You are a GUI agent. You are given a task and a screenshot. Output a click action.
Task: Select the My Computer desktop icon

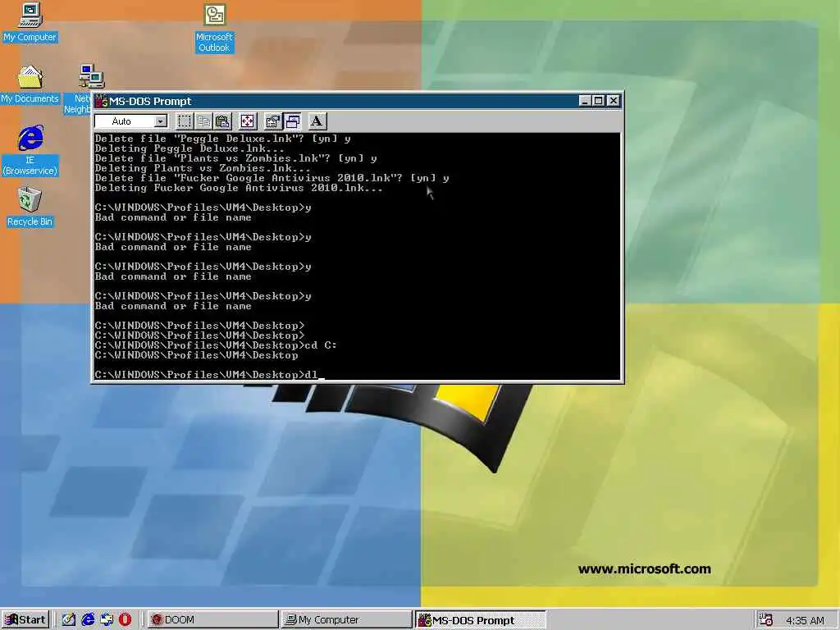[30, 22]
